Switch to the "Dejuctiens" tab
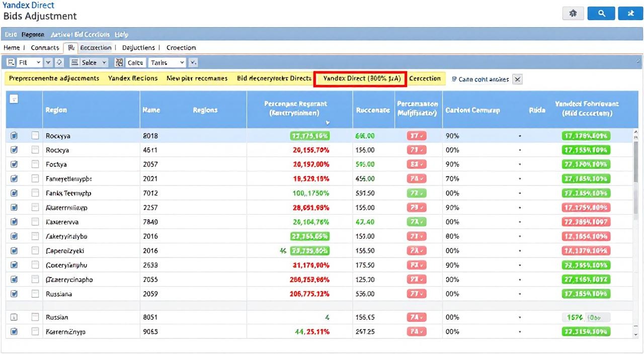 pyautogui.click(x=138, y=48)
